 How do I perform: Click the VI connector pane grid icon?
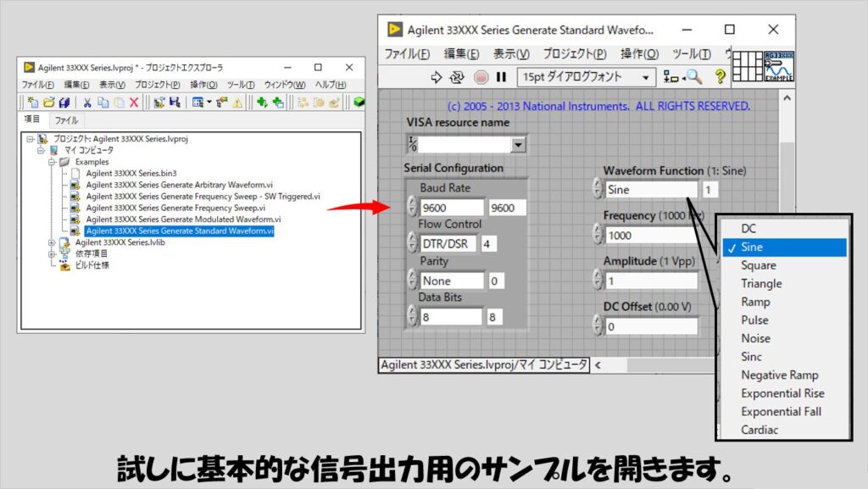(x=748, y=67)
